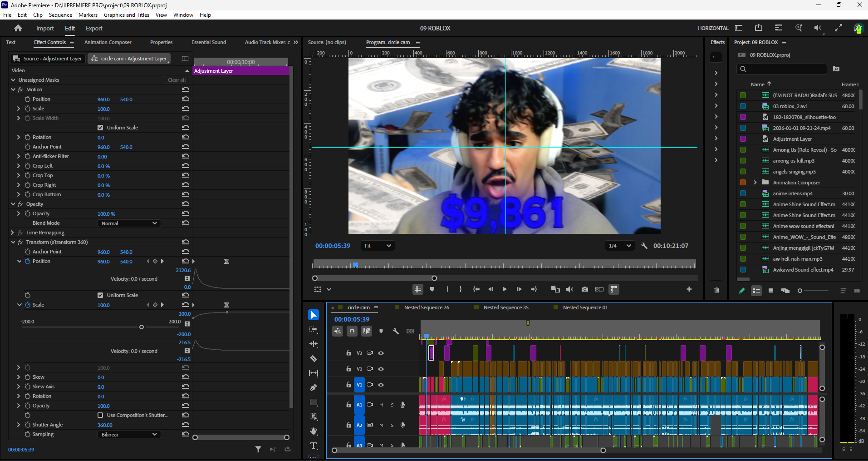The height and width of the screenshot is (461, 868).
Task: Switch Project panel to icon view
Action: click(771, 291)
